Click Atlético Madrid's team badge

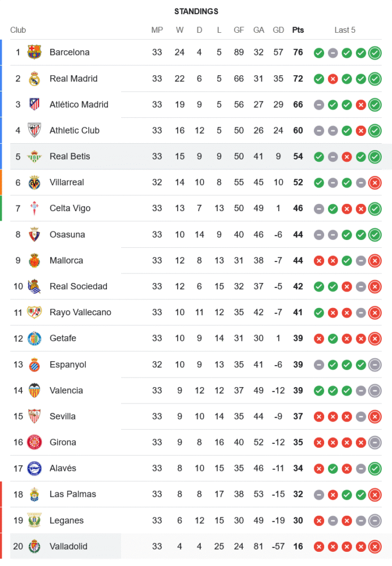(x=35, y=104)
